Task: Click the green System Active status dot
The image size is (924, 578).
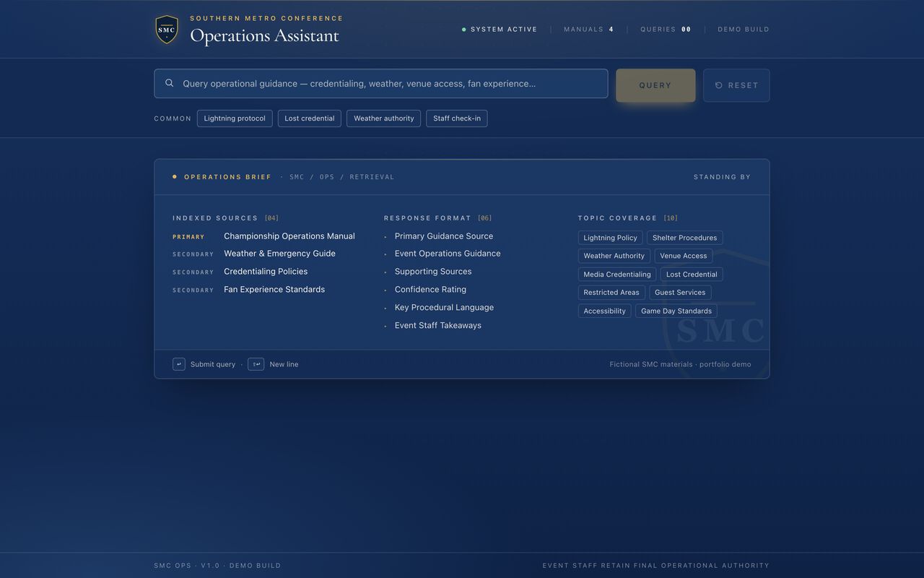Action: tap(463, 30)
